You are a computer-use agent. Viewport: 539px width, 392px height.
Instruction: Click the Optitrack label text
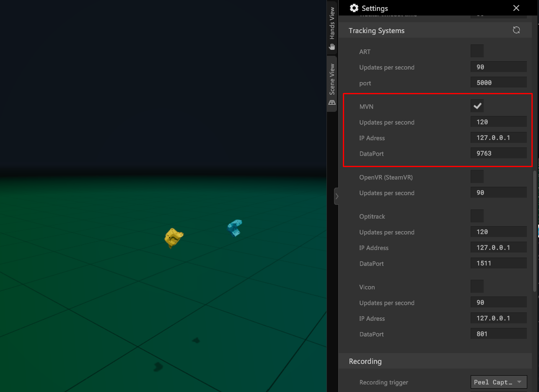coord(372,217)
